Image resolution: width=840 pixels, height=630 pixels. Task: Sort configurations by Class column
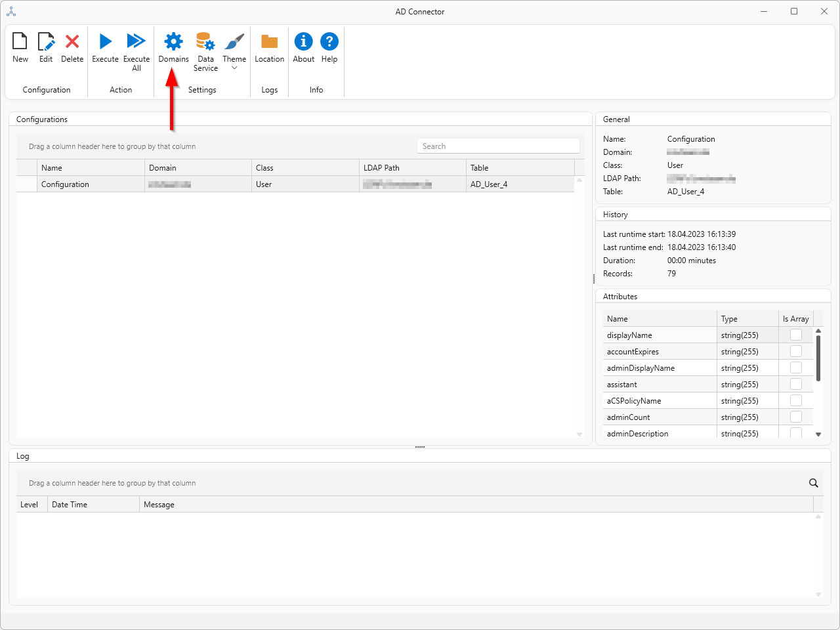coord(305,168)
